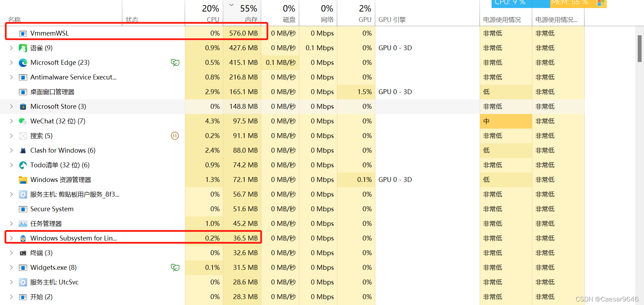Expand the Widgets.exe (8) group
Screen dimensions: 644x305
[x=11, y=267]
